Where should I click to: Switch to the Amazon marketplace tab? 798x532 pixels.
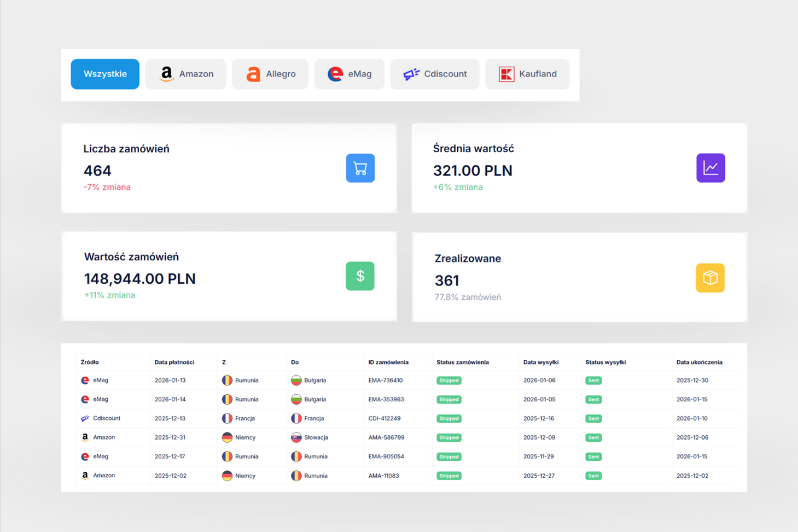(185, 74)
